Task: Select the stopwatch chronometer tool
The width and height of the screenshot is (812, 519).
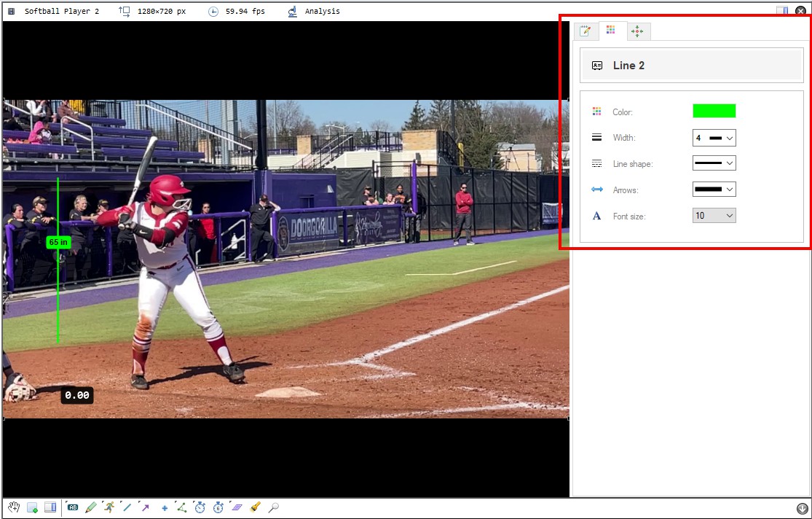Action: coord(200,507)
